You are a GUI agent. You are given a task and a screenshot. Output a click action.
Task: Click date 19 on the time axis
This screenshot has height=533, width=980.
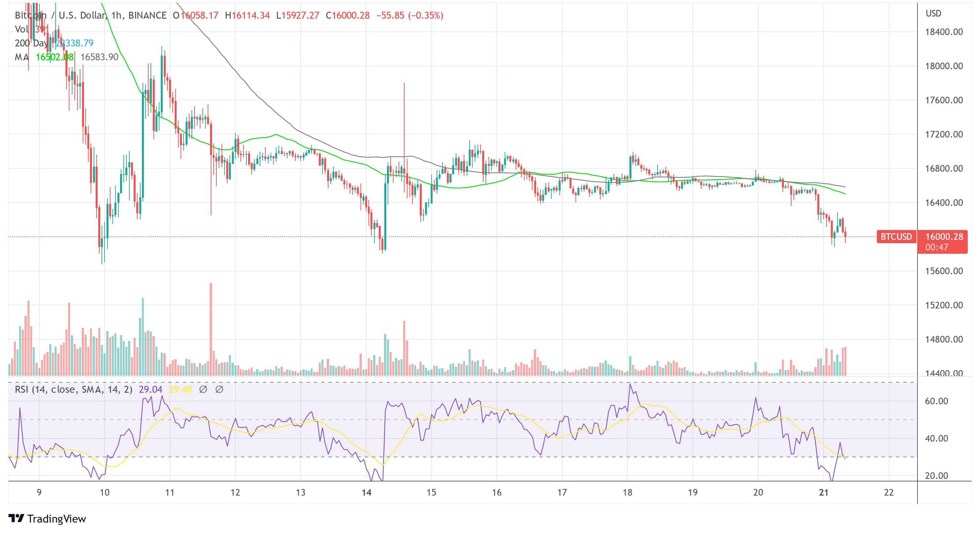click(x=693, y=492)
